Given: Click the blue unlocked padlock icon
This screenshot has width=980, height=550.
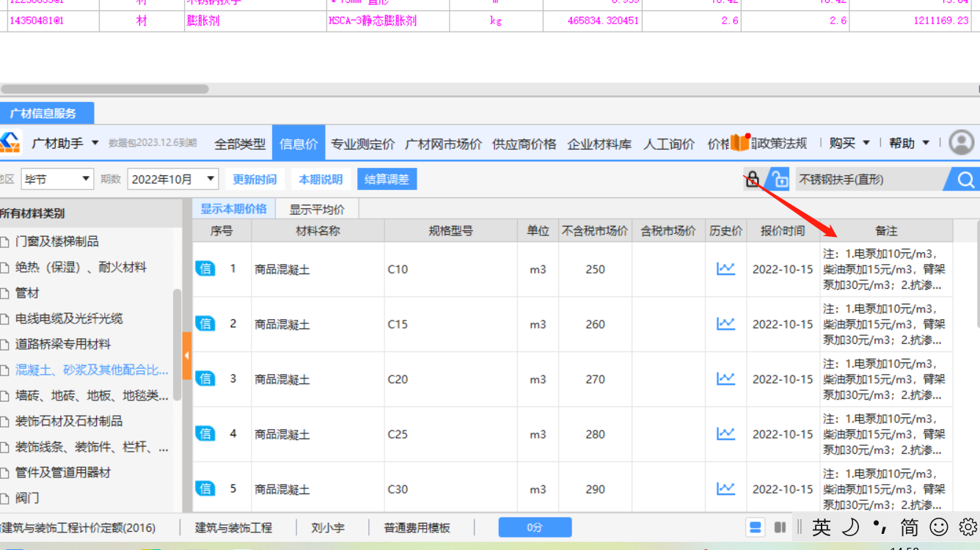Looking at the screenshot, I should click(779, 179).
